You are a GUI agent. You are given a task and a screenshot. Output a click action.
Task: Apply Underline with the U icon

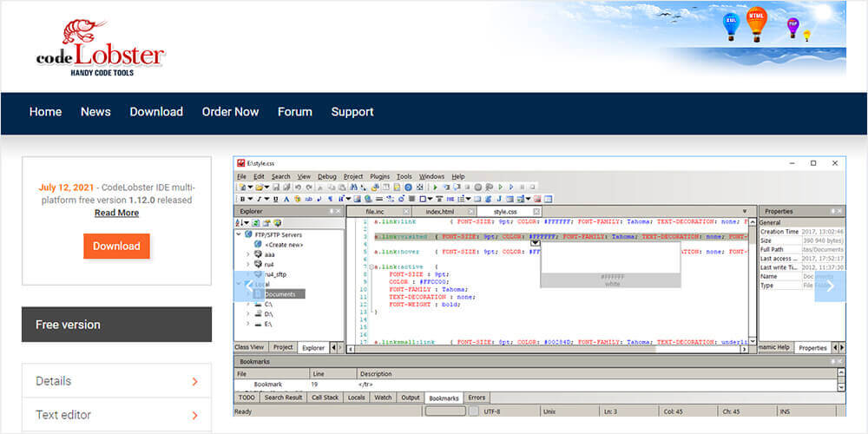[276, 199]
